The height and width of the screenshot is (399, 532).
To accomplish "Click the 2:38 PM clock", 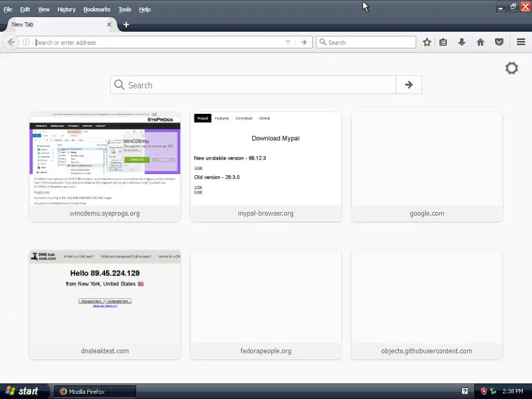I will 513,391.
